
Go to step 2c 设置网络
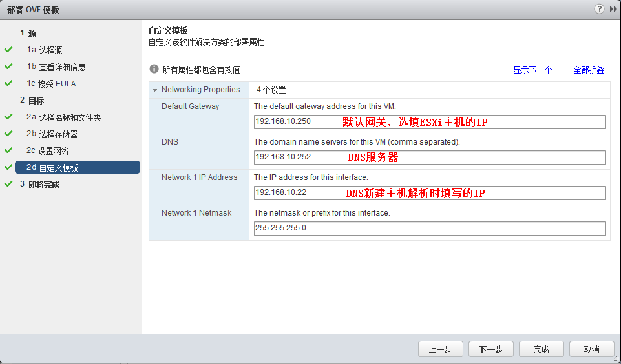(48, 151)
